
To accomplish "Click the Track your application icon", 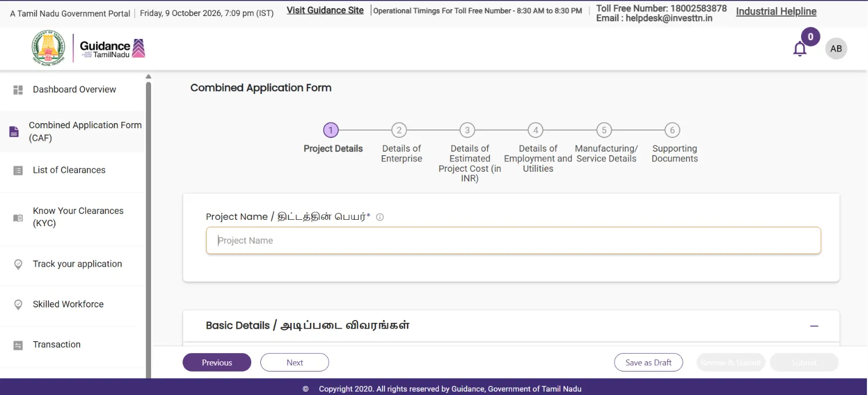I will click(18, 264).
